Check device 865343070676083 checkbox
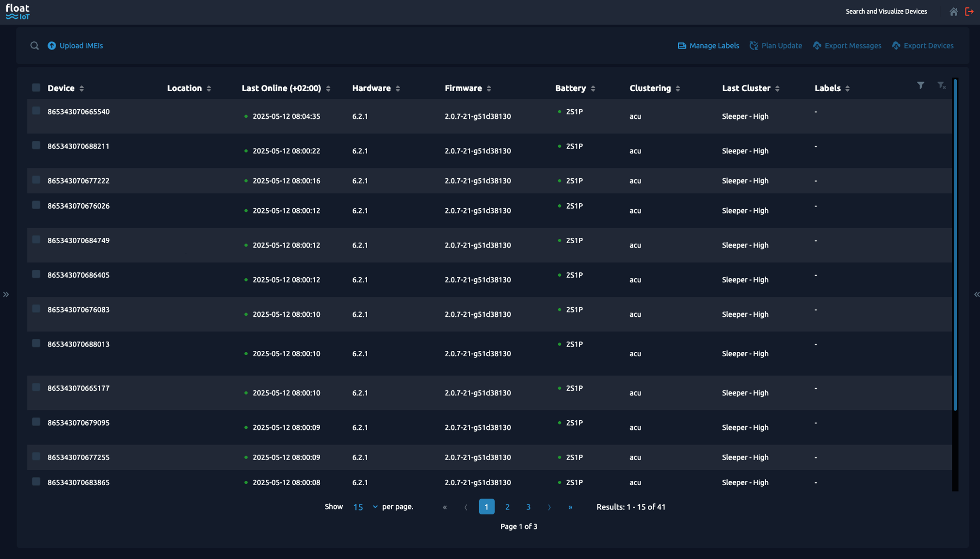 click(36, 309)
